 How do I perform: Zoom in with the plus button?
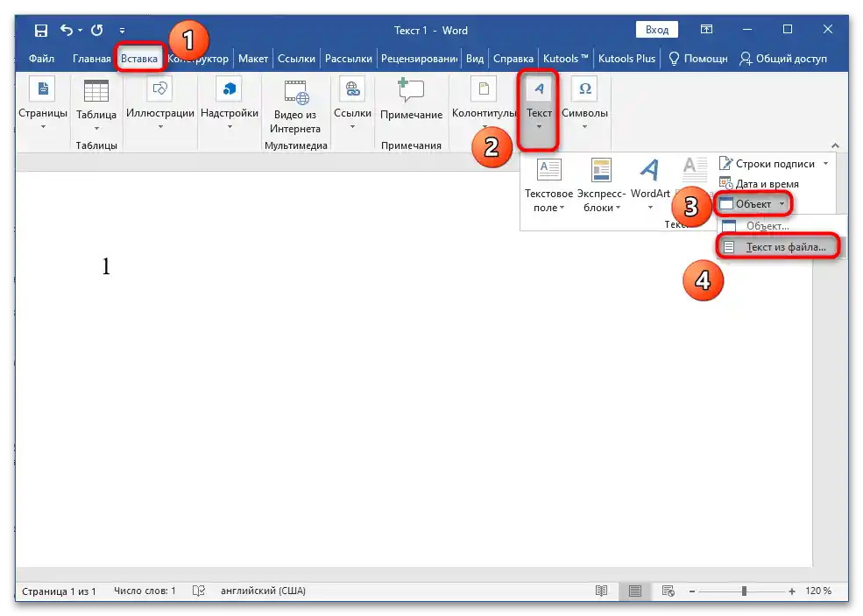(792, 591)
